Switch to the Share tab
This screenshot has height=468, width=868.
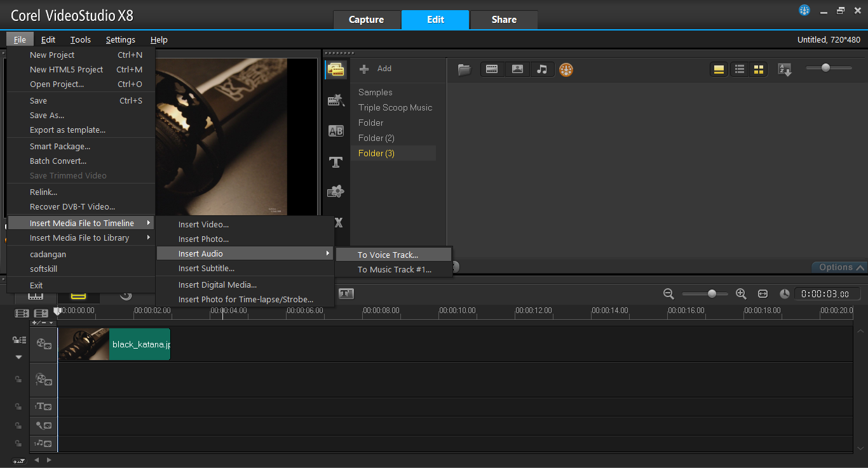[x=504, y=20]
